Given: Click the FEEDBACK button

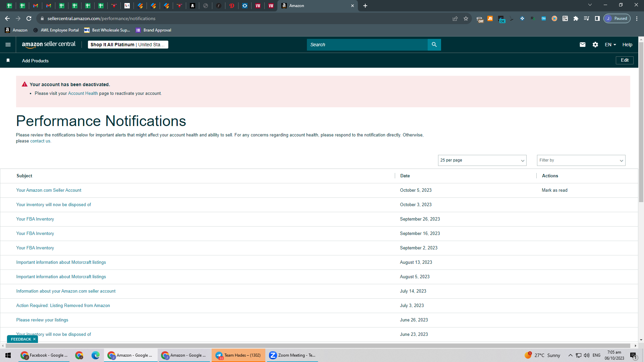Looking at the screenshot, I should coord(21,339).
